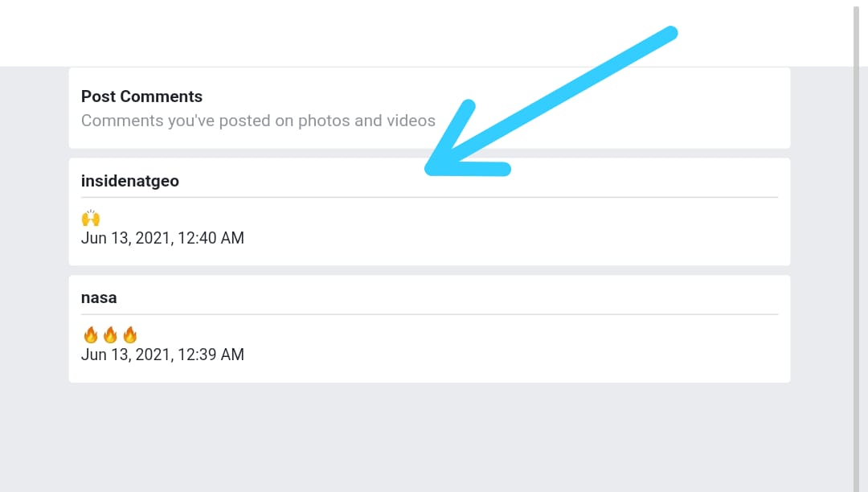The height and width of the screenshot is (492, 868).
Task: Click the raised hands emoji comment
Action: tap(91, 218)
